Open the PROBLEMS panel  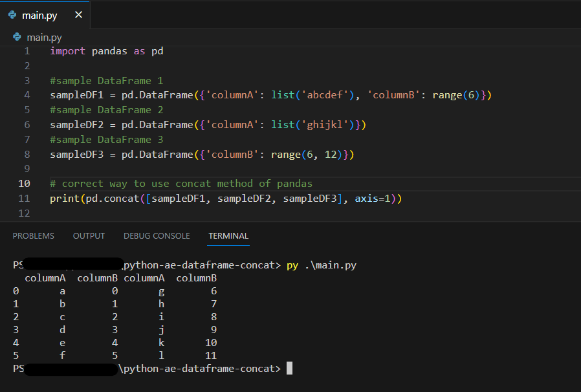coord(33,235)
